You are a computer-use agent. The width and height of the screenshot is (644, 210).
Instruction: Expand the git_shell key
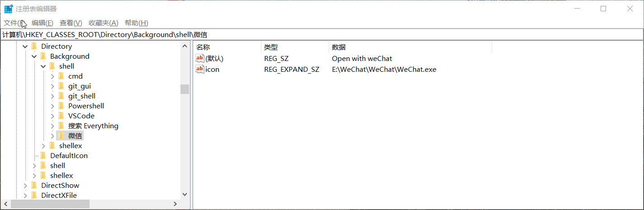pyautogui.click(x=52, y=96)
